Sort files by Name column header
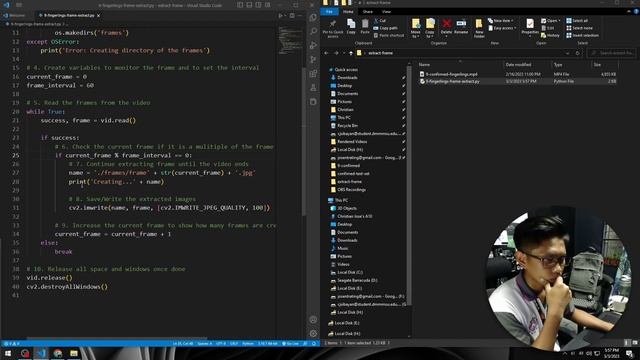This screenshot has height=360, width=640. [424, 64]
